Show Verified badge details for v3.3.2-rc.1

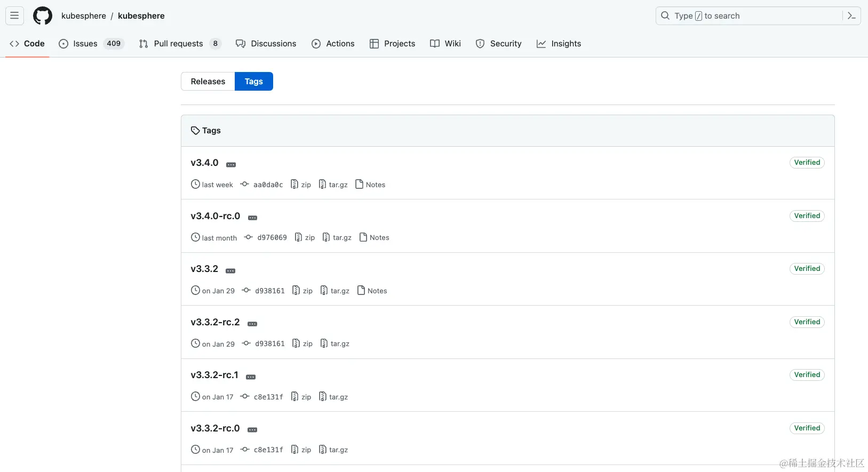pos(807,375)
